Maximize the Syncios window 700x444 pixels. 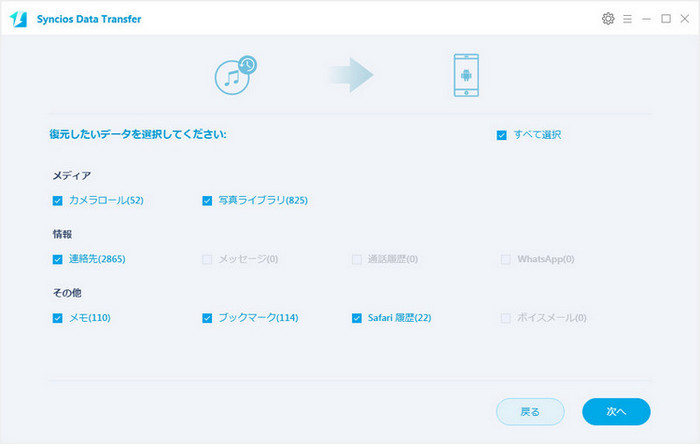666,19
